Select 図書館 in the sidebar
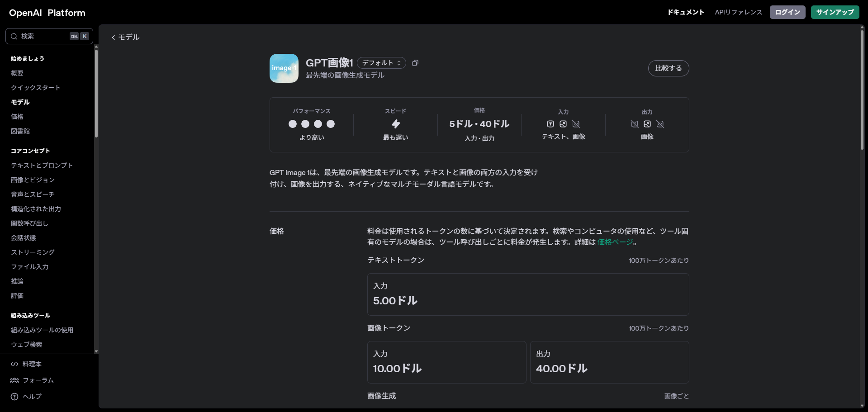The width and height of the screenshot is (868, 412). (20, 131)
